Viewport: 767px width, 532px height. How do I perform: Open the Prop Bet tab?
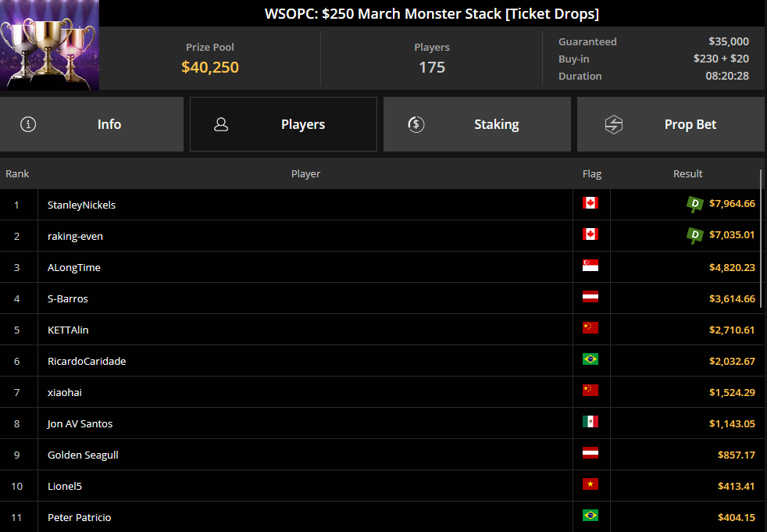pos(671,124)
